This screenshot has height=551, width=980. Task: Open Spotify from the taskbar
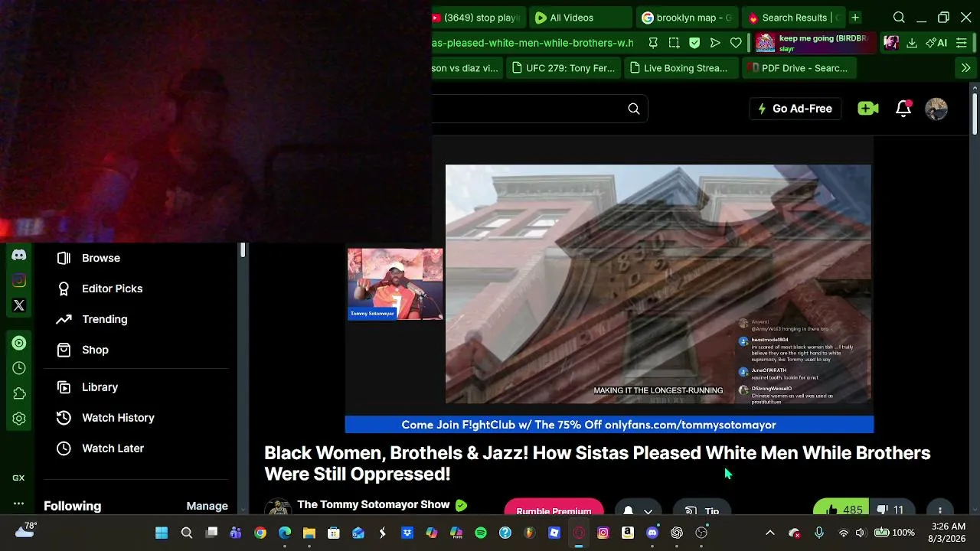pos(481,533)
